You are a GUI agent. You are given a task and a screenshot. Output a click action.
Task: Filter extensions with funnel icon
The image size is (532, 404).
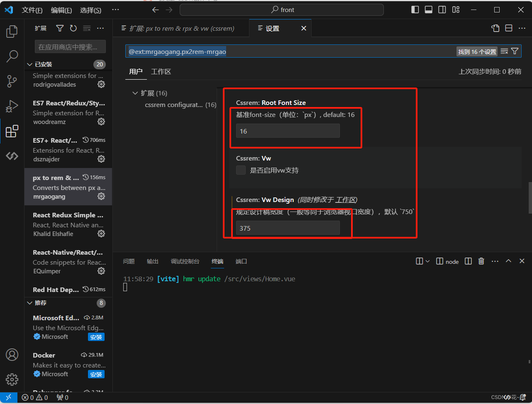point(60,28)
